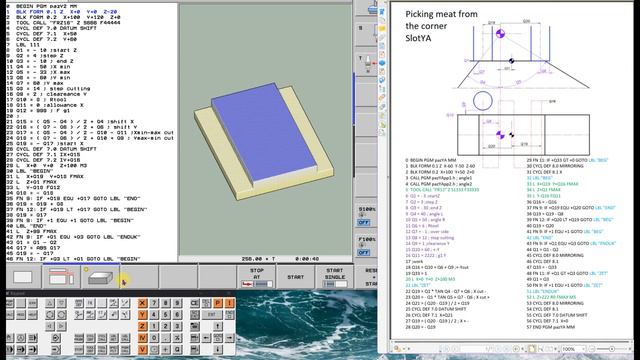Screen dimensions: 640x360
Task: Click numeric key 5 on keypad
Action: click(165, 314)
